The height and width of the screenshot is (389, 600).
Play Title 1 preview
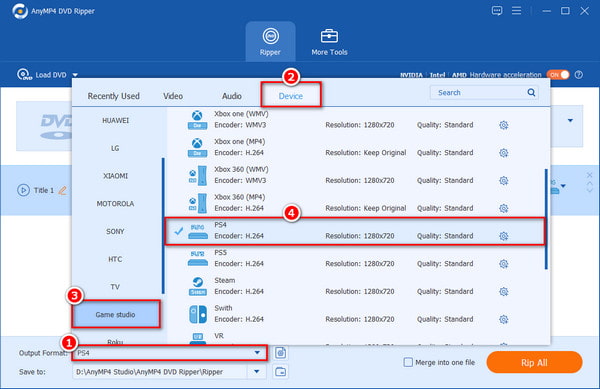click(23, 190)
